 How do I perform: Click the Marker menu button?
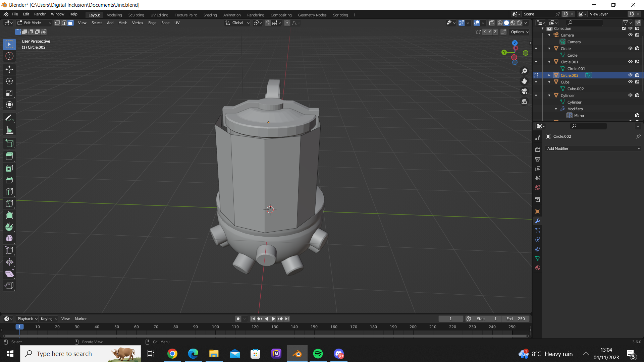coord(80,319)
